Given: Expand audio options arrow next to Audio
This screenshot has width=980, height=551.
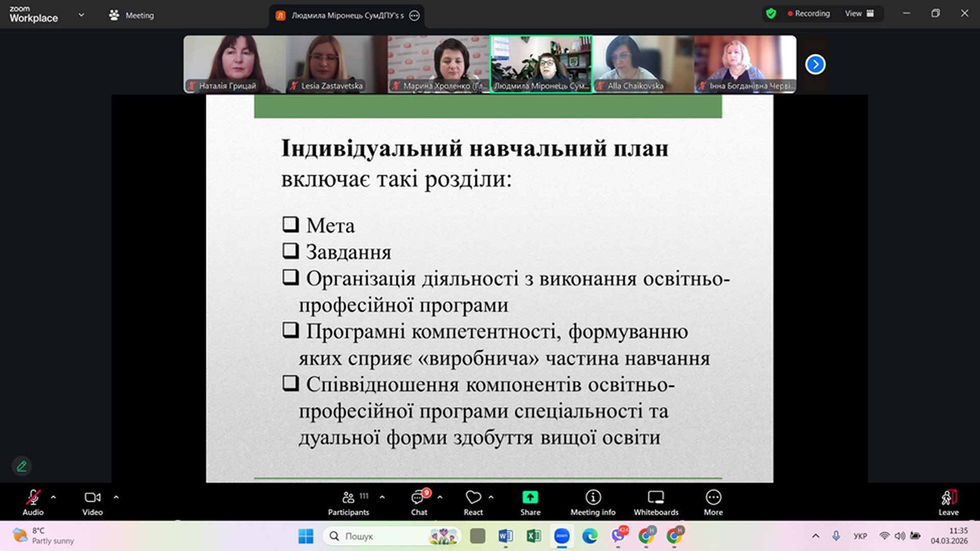Looking at the screenshot, I should (54, 497).
